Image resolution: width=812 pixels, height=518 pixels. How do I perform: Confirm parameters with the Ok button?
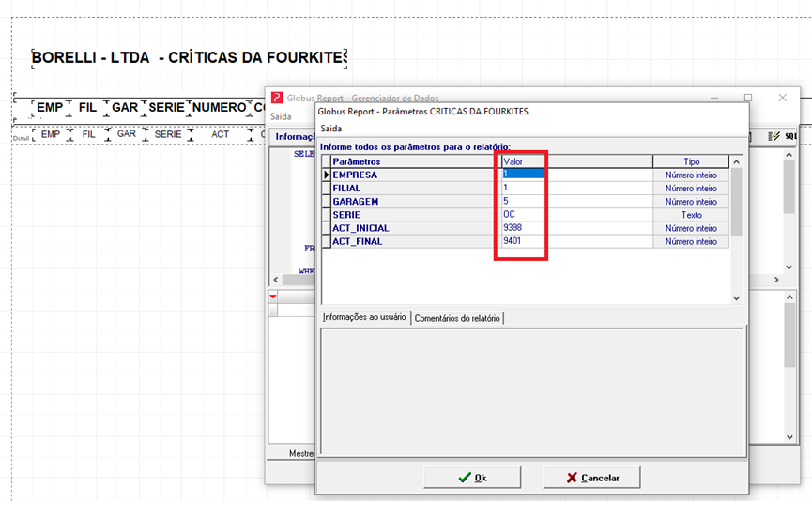coord(472,478)
